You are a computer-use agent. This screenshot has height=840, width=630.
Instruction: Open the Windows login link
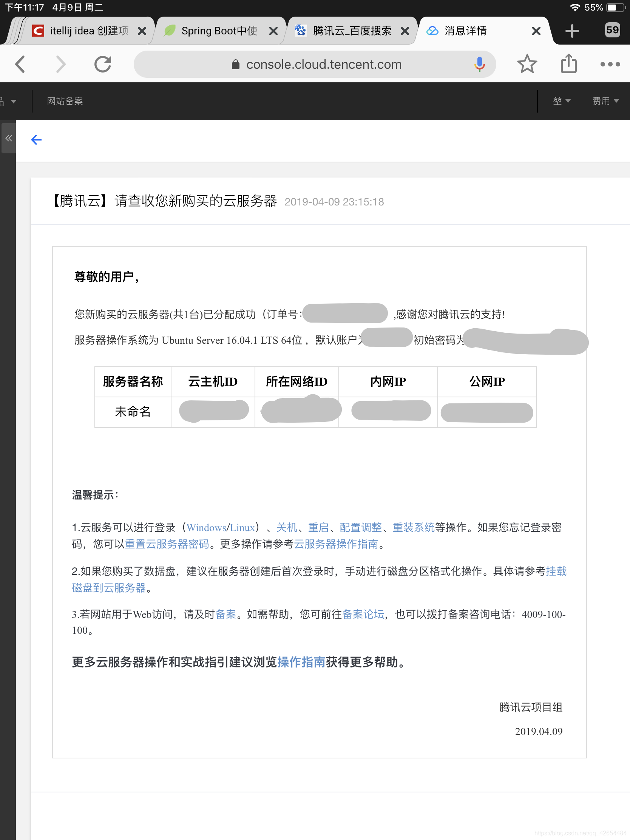[x=206, y=528]
